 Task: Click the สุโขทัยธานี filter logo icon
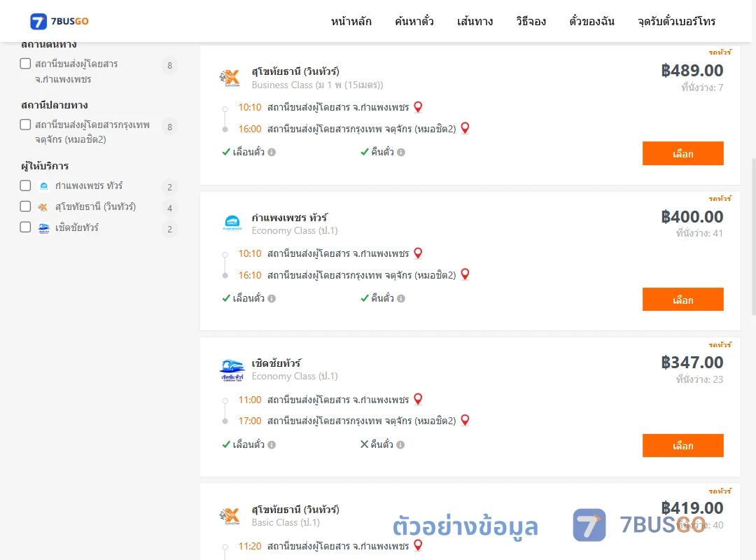pyautogui.click(x=43, y=207)
